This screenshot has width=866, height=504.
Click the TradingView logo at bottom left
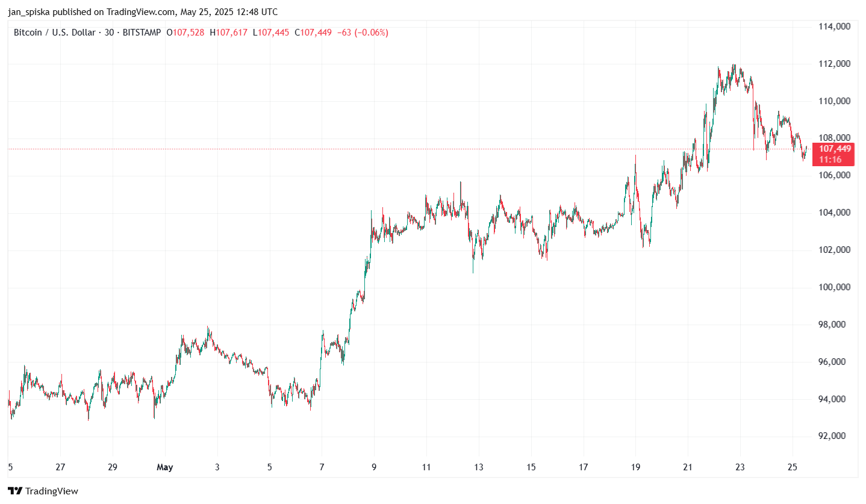pyautogui.click(x=43, y=491)
